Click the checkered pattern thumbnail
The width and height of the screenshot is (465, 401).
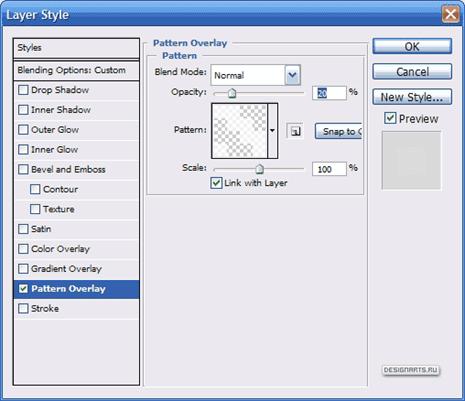(x=240, y=131)
